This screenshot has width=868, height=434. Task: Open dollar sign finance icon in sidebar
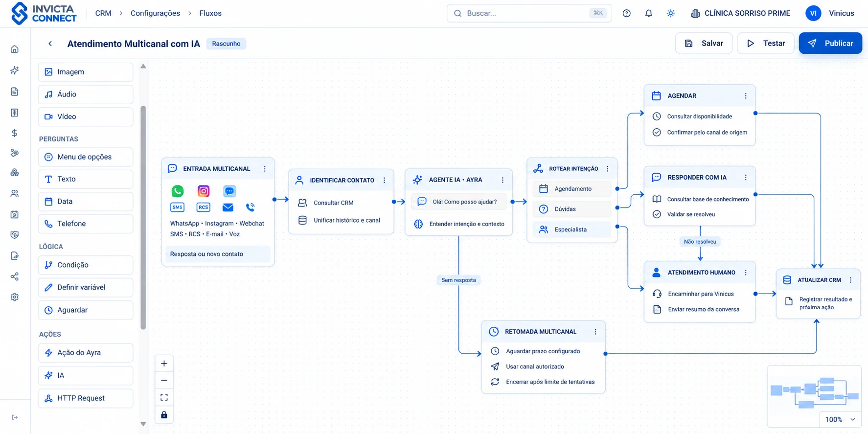pyautogui.click(x=15, y=133)
